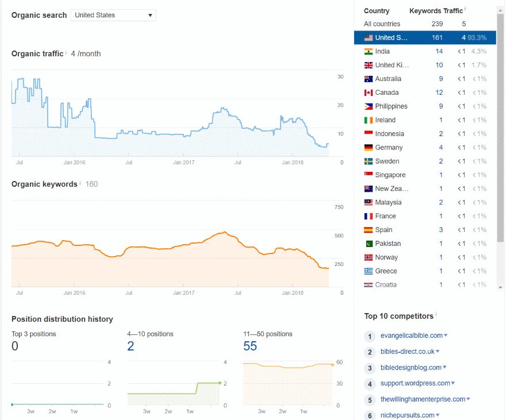
Task: Click the green endpoint on 4—10 positions chart
Action: click(220, 383)
